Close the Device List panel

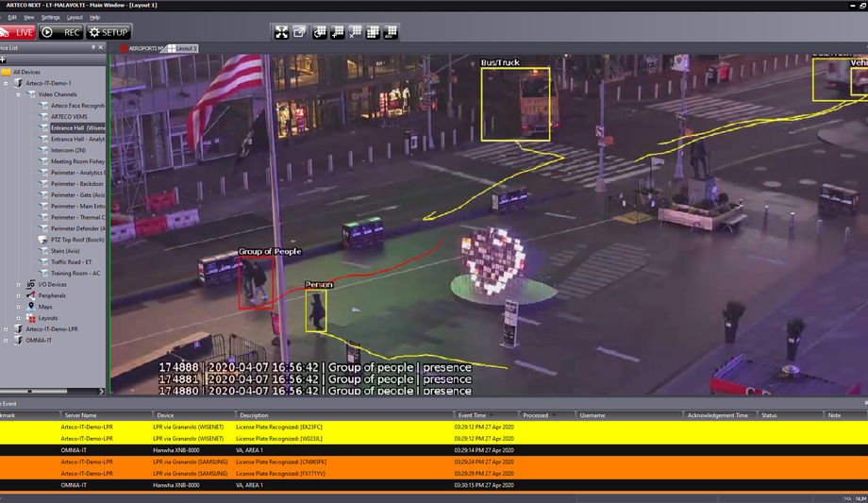(100, 47)
